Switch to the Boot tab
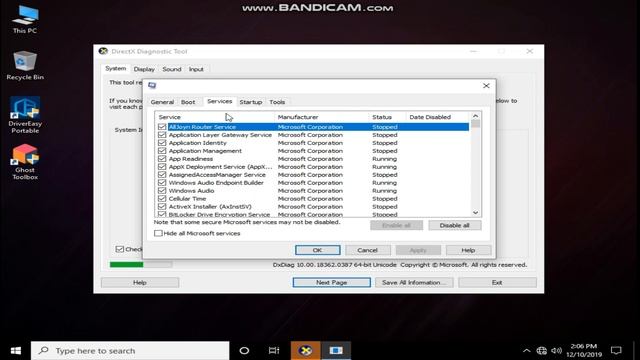Viewport: 640px width, 360px height. tap(188, 102)
